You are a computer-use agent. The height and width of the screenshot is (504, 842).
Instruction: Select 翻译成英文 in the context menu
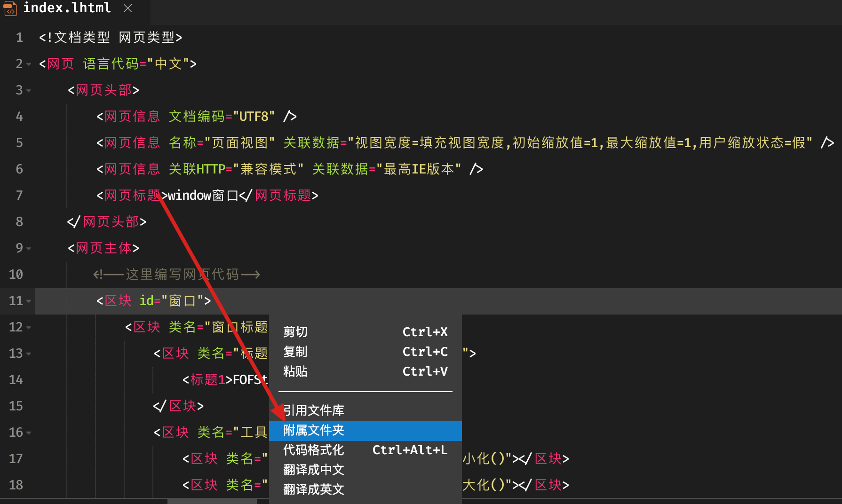click(x=365, y=489)
